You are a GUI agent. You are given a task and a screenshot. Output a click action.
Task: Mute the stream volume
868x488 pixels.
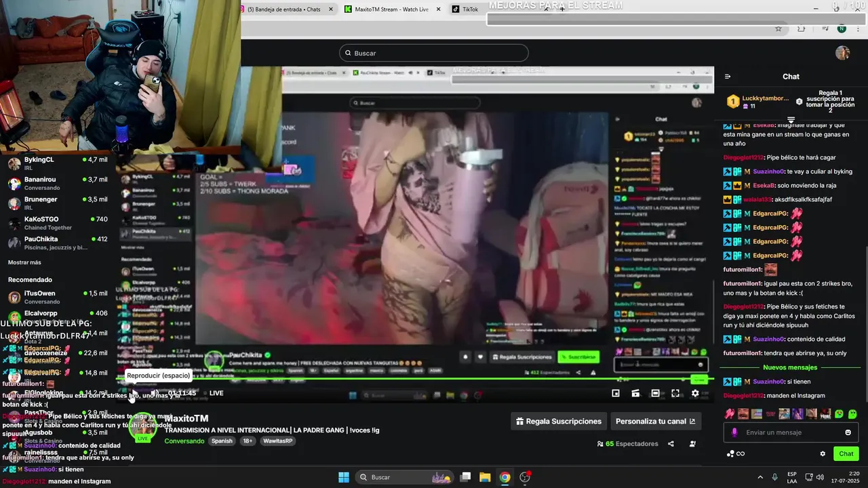point(155,393)
